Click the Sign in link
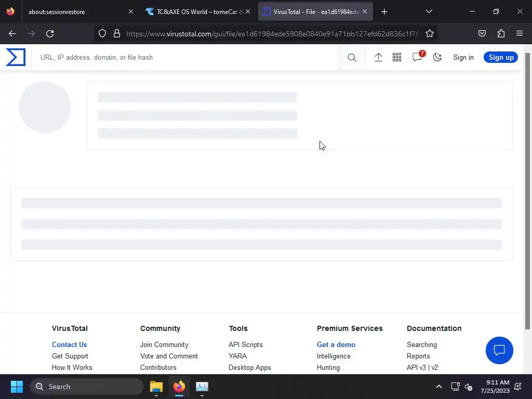 click(463, 57)
